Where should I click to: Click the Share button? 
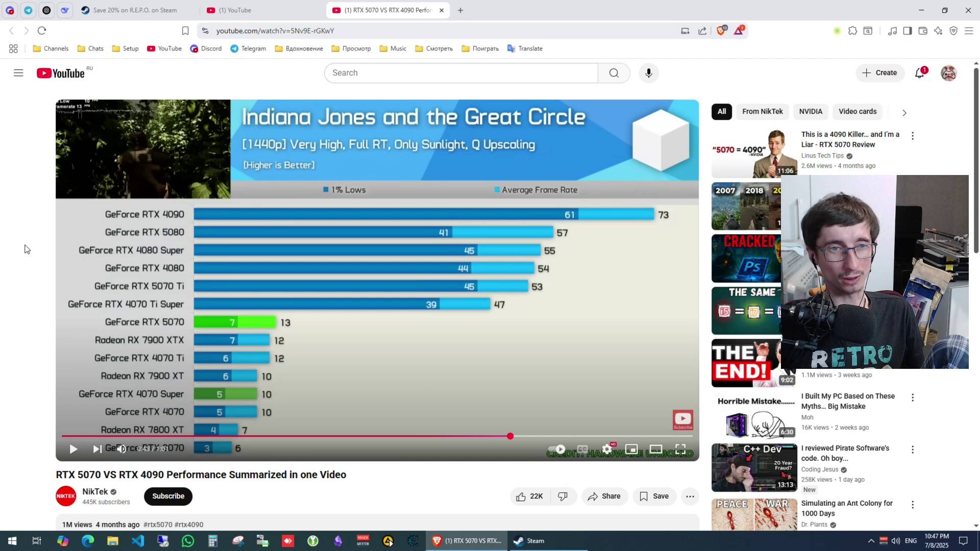pos(604,496)
